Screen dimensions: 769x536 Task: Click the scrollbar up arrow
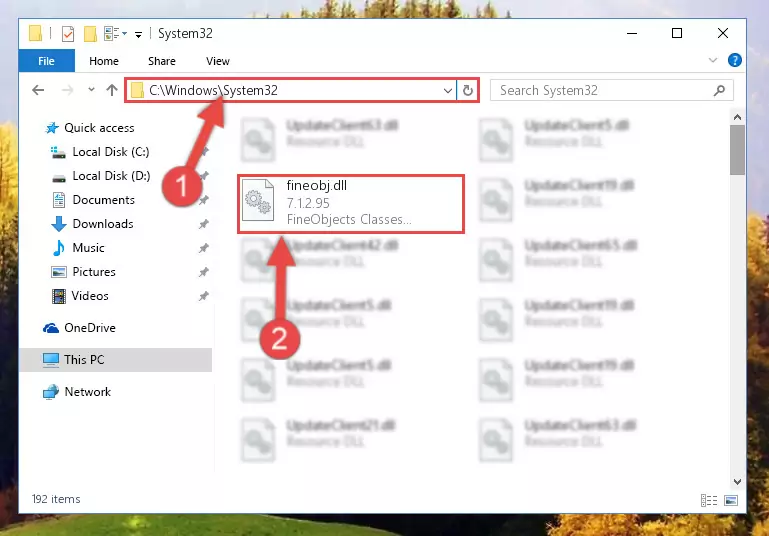[737, 117]
